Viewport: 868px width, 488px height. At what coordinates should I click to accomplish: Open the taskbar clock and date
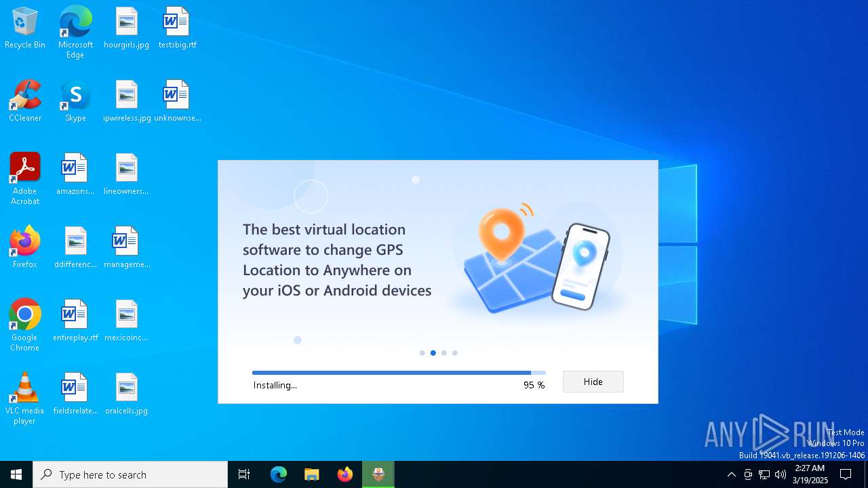810,474
